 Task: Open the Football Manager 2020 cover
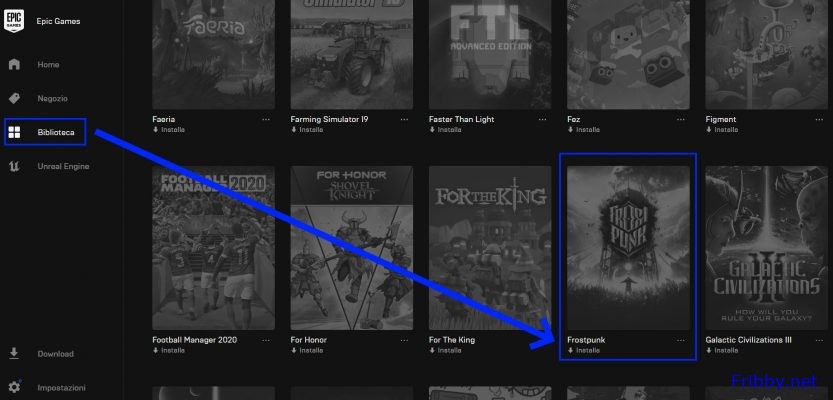click(x=214, y=248)
